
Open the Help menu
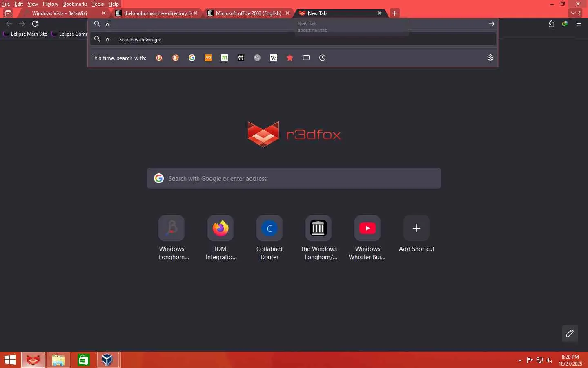pos(114,4)
